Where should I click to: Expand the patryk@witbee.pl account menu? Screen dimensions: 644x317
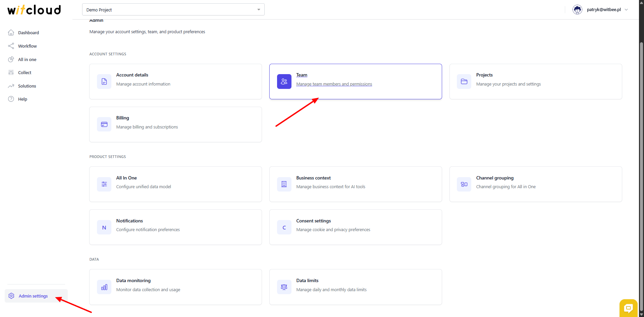[626, 10]
